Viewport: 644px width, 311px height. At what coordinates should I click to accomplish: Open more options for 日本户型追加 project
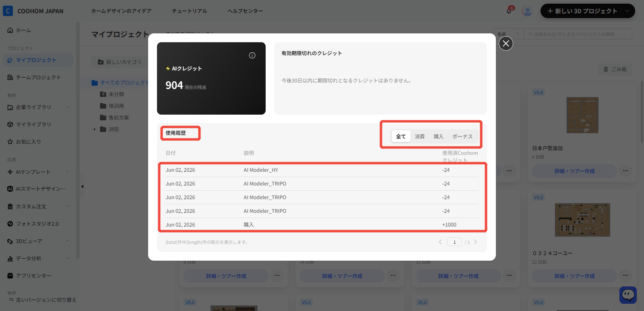tap(625, 171)
